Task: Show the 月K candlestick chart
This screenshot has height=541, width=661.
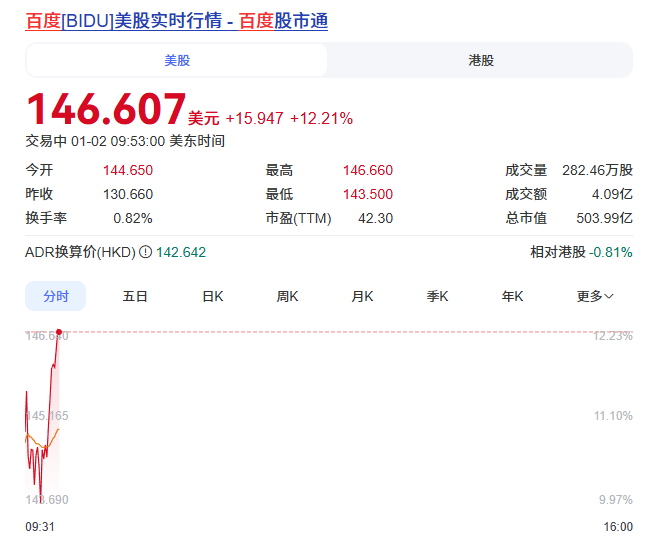Action: click(x=362, y=296)
